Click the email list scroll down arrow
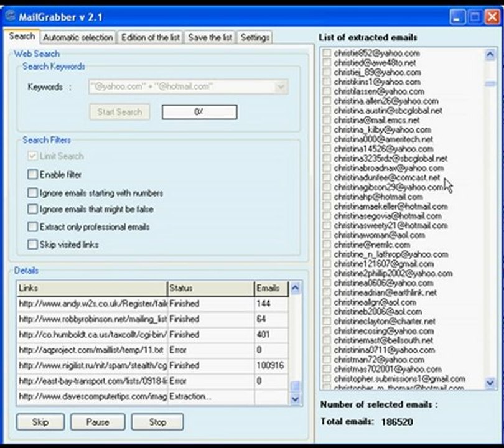 (490, 383)
